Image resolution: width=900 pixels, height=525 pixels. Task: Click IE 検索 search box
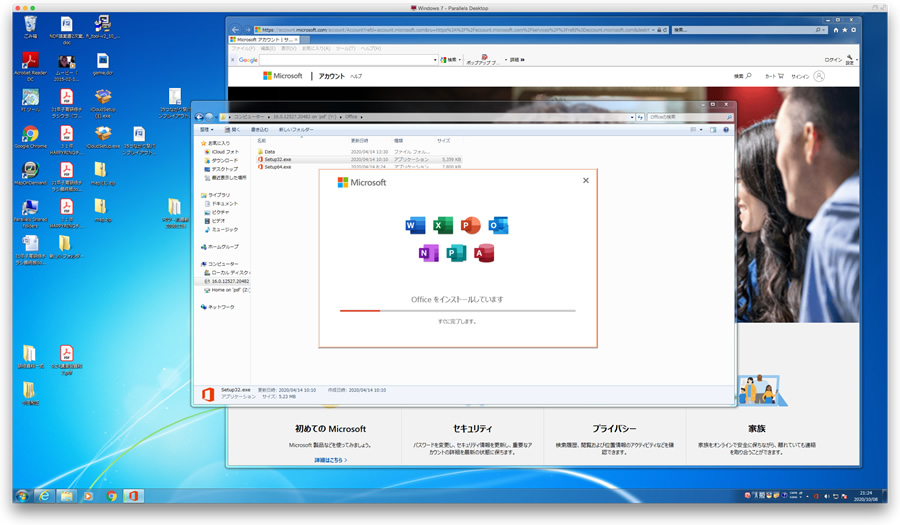(x=749, y=30)
